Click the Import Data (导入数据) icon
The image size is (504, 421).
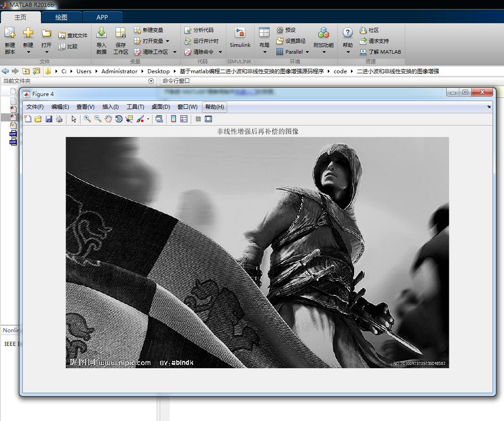(101, 32)
